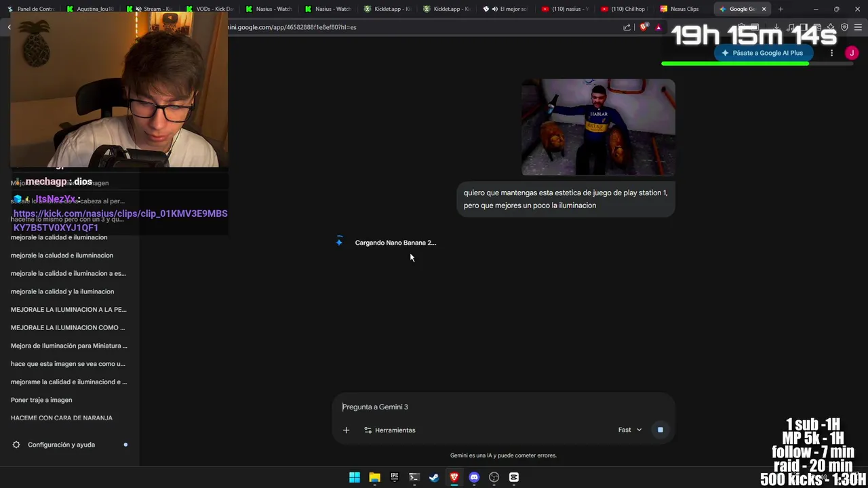Expand the Fast model dropdown

[x=629, y=430]
